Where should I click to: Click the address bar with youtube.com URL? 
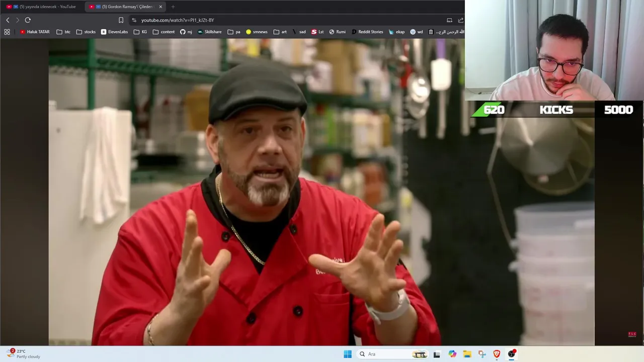[x=287, y=20]
